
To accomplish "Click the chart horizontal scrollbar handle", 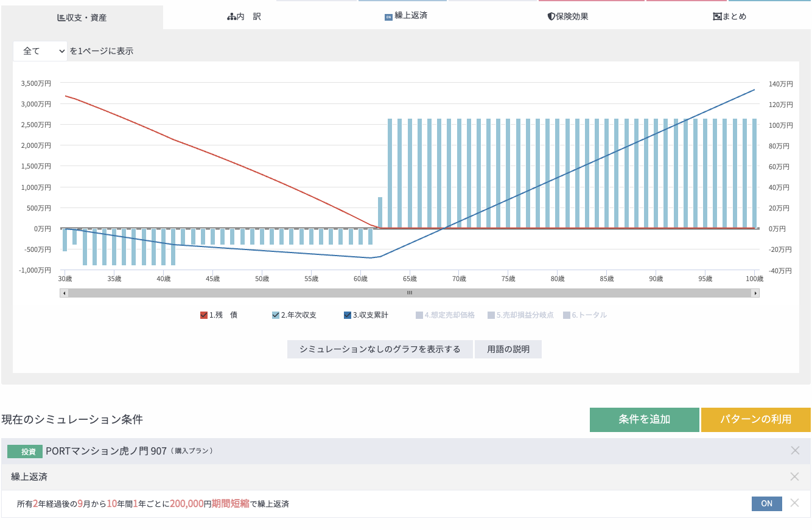I will point(410,293).
